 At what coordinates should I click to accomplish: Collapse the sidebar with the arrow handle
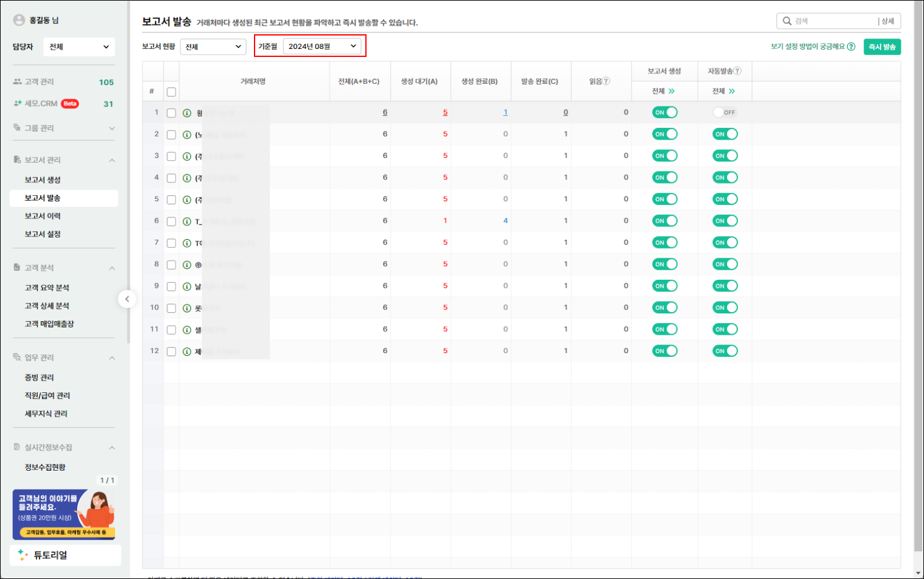pyautogui.click(x=127, y=299)
